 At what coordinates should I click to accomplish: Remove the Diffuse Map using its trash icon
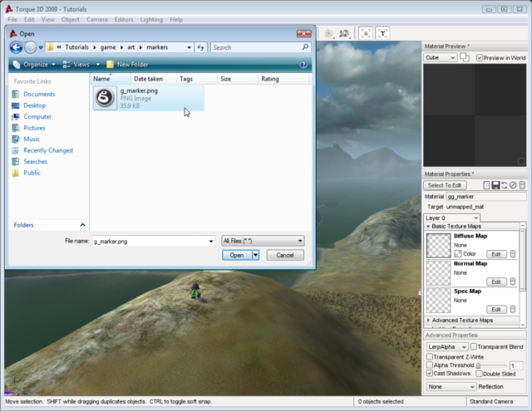click(512, 254)
